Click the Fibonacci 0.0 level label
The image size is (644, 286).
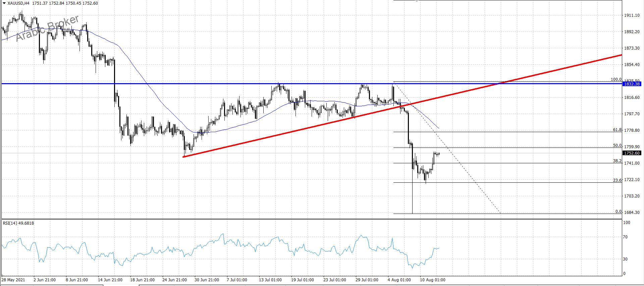619,212
